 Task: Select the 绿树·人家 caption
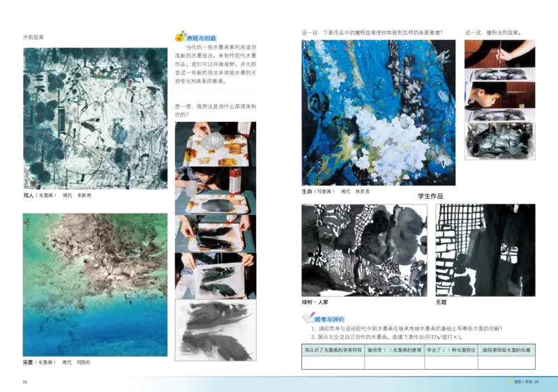click(x=315, y=302)
